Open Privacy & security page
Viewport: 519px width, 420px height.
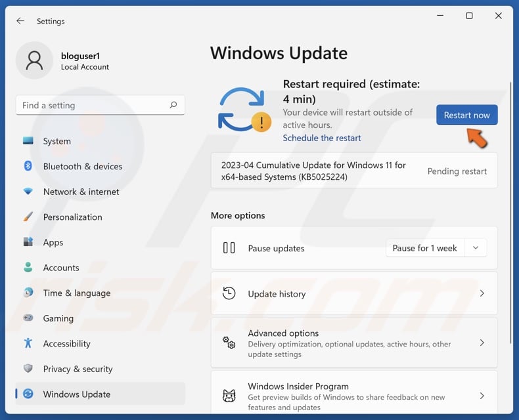pyautogui.click(x=101, y=368)
